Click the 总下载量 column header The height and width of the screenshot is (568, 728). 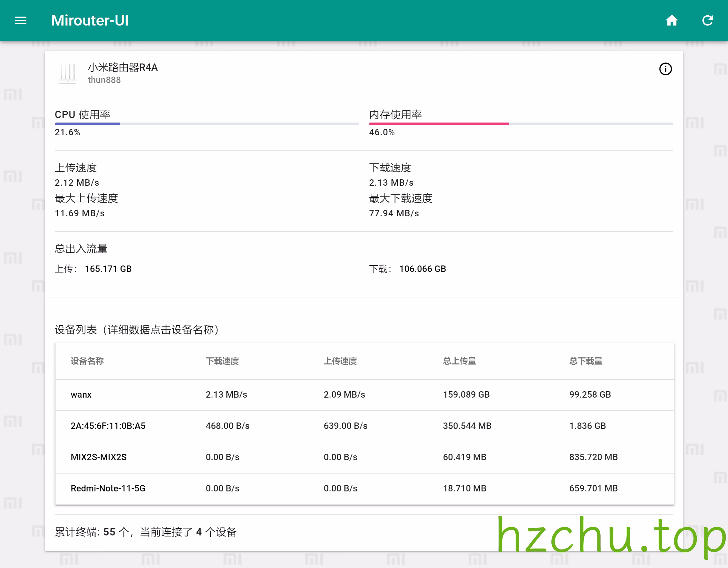(586, 361)
